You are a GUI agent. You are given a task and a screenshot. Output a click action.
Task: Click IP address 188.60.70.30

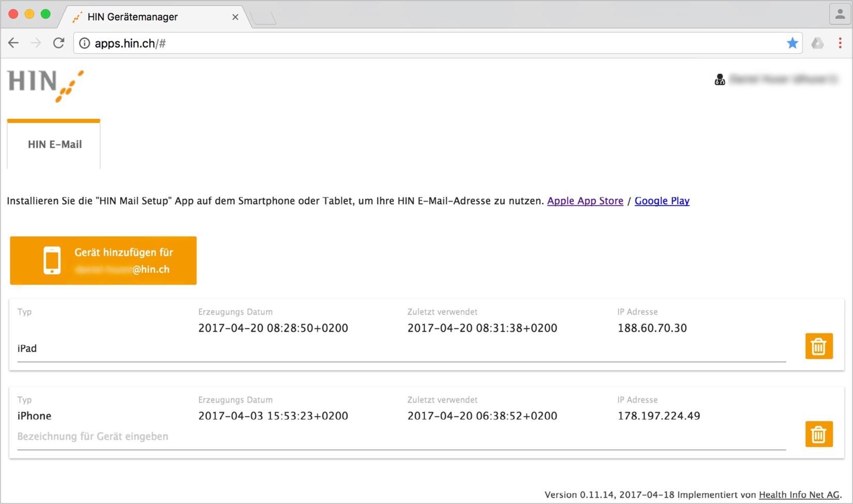pyautogui.click(x=652, y=328)
